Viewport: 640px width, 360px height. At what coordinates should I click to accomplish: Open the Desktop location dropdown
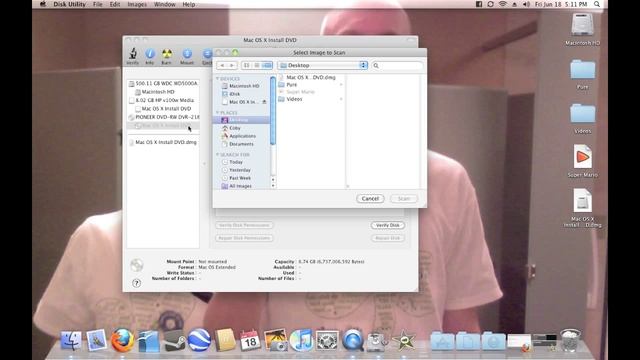click(322, 65)
